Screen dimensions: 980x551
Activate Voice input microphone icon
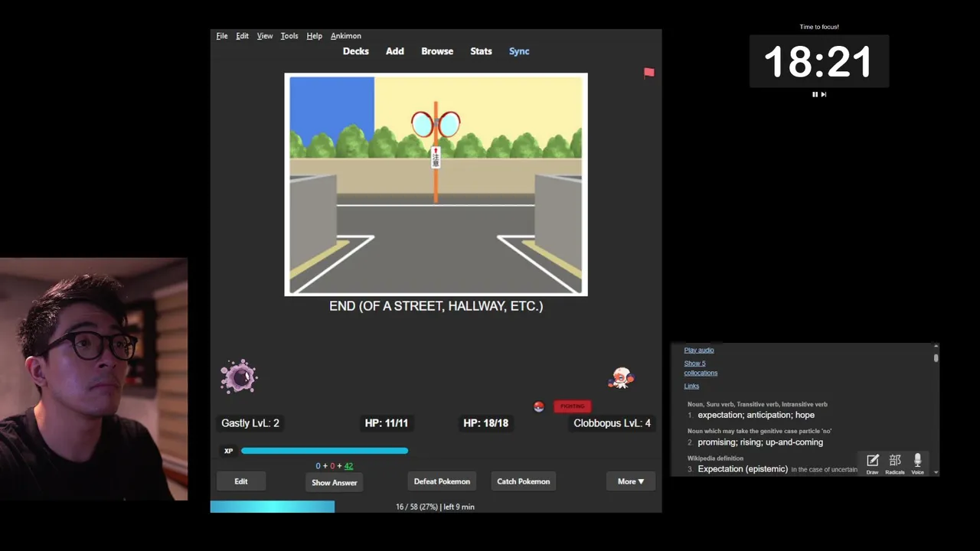pyautogui.click(x=917, y=463)
